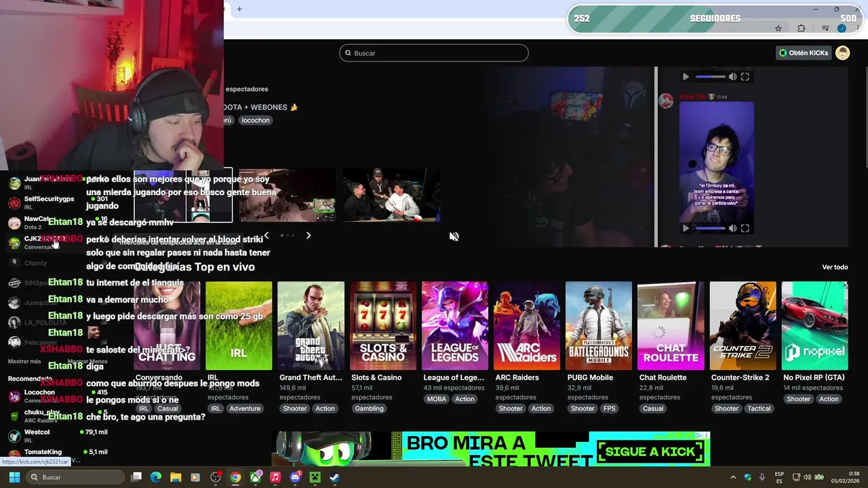Adjust the volume slider of the clip above RoberTlip
Image resolution: width=868 pixels, height=488 pixels.
point(710,77)
